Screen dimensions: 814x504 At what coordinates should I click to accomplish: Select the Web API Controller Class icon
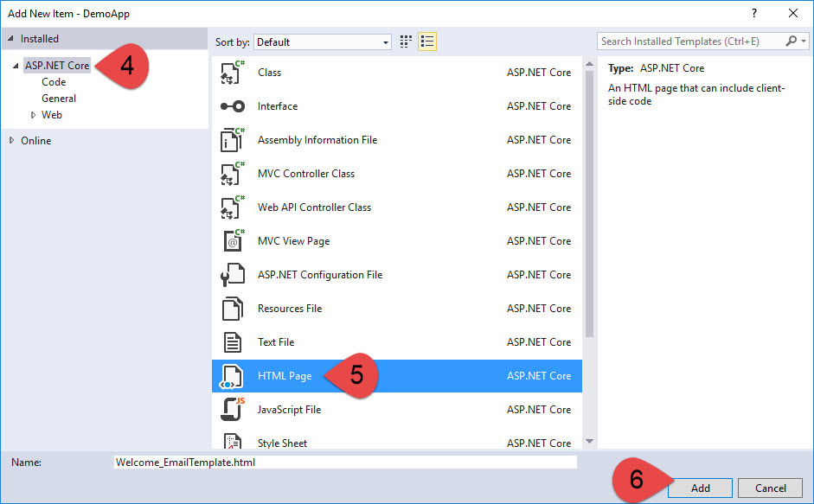[232, 207]
